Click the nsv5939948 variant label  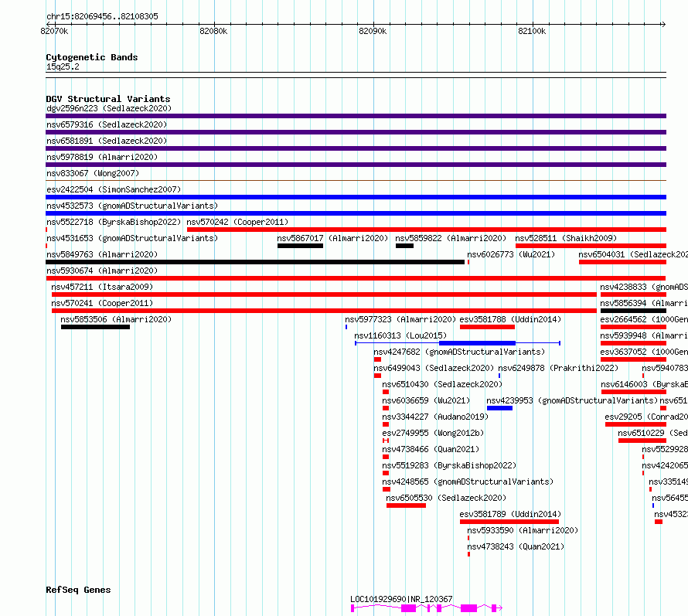[x=644, y=335]
